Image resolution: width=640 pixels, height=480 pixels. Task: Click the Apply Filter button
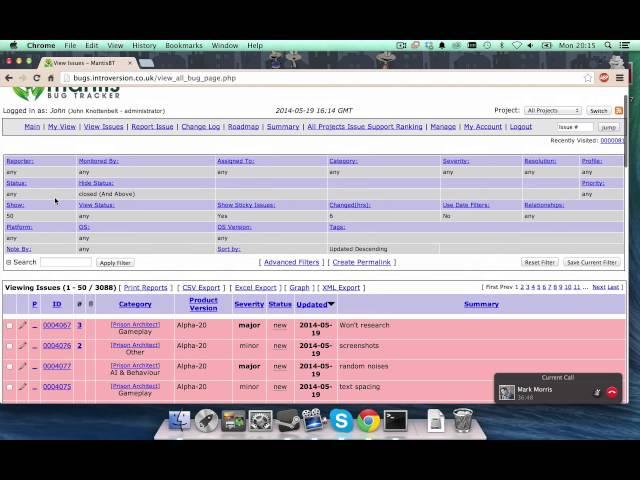coord(115,263)
